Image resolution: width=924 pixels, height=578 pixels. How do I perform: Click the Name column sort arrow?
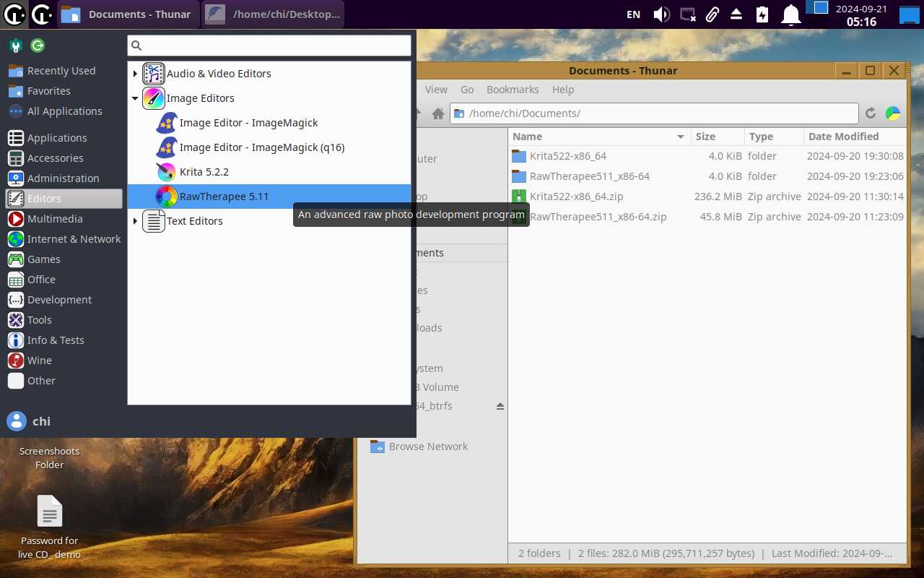click(680, 137)
